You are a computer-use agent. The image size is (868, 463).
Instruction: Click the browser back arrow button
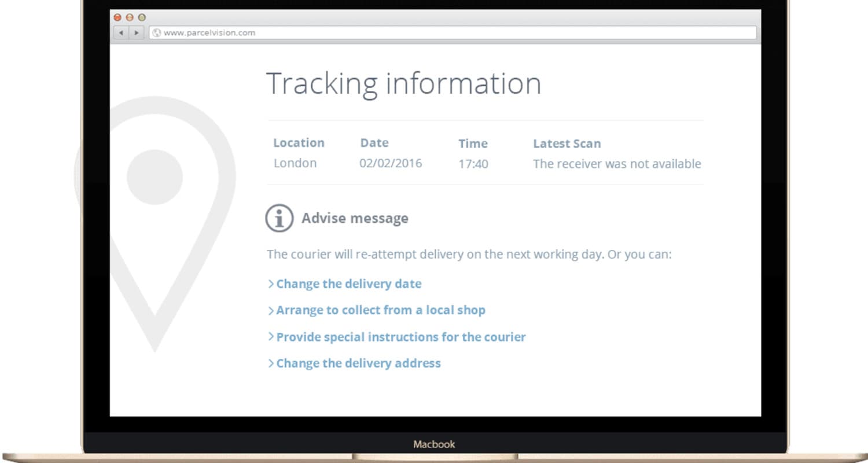121,33
